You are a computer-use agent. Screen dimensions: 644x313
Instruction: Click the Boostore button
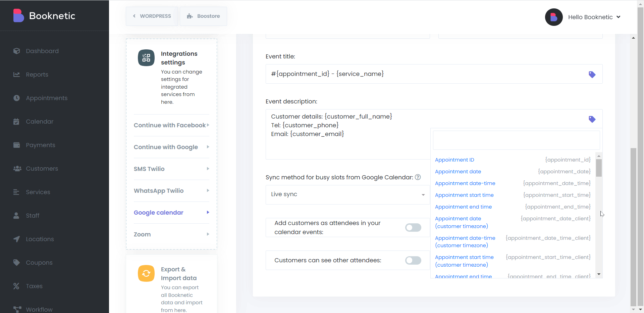[x=203, y=16]
